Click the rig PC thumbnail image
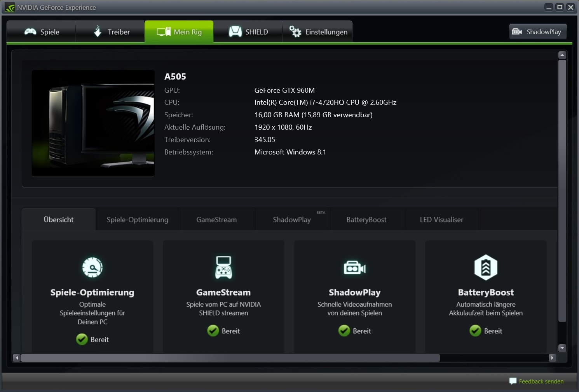This screenshot has width=579, height=392. (93, 123)
